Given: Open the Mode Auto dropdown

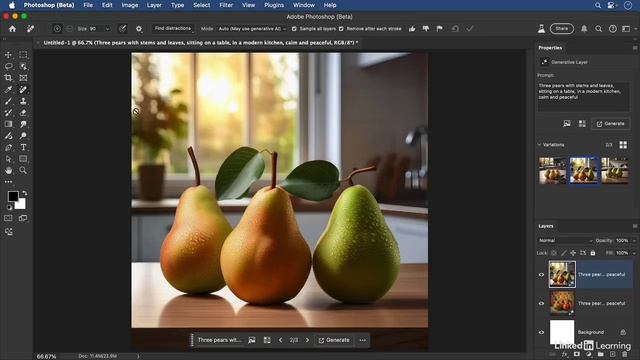Looking at the screenshot, I should [x=252, y=29].
